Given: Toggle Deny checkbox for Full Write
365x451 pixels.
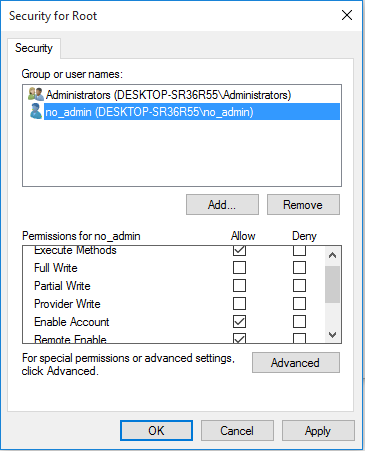Looking at the screenshot, I should (299, 268).
